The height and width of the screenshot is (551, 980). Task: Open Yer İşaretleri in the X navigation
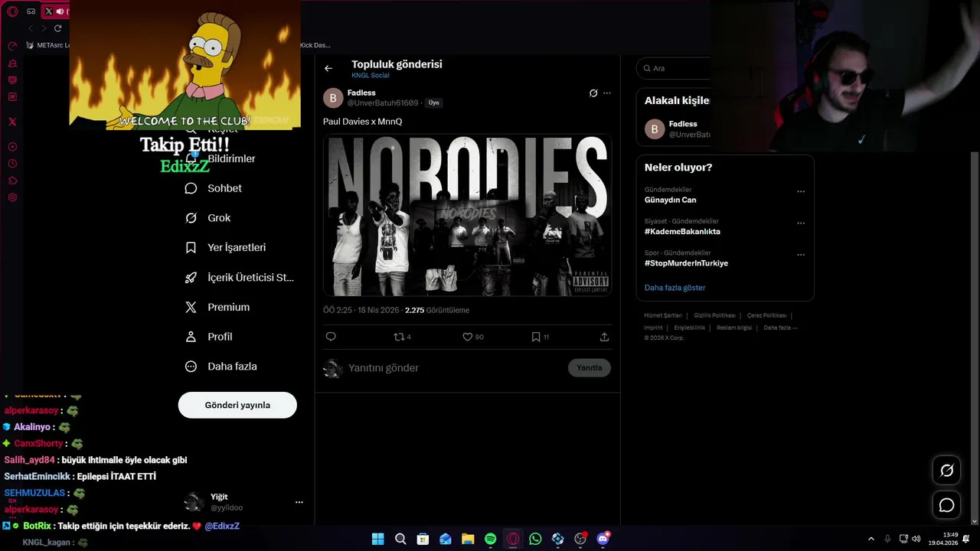226,248
